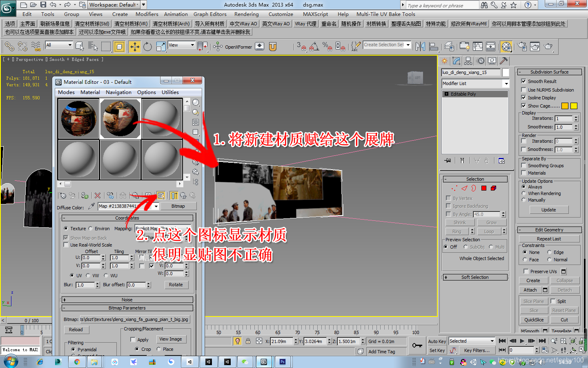Click the Bitmap type button
588x368 pixels.
pyautogui.click(x=178, y=206)
